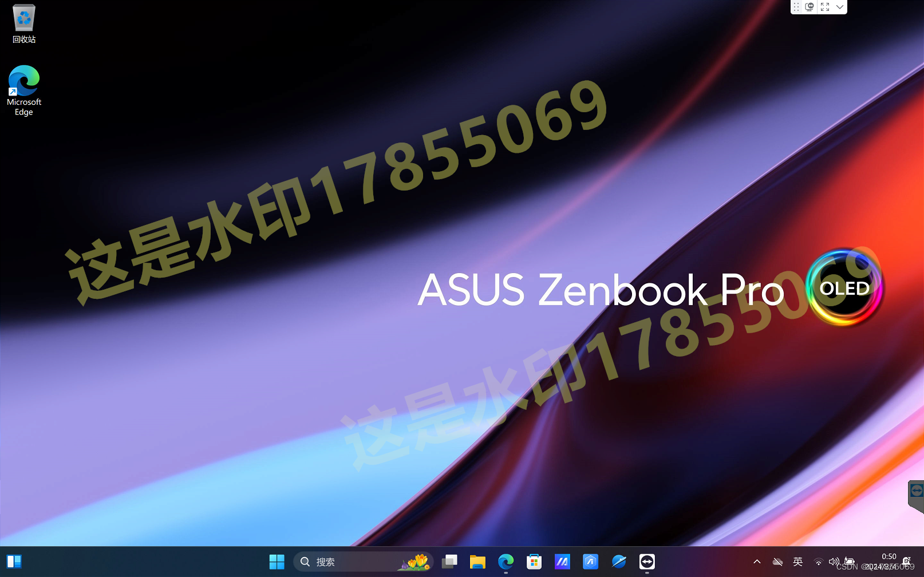The height and width of the screenshot is (577, 924).
Task: Launch MyASUS from the taskbar
Action: click(562, 562)
